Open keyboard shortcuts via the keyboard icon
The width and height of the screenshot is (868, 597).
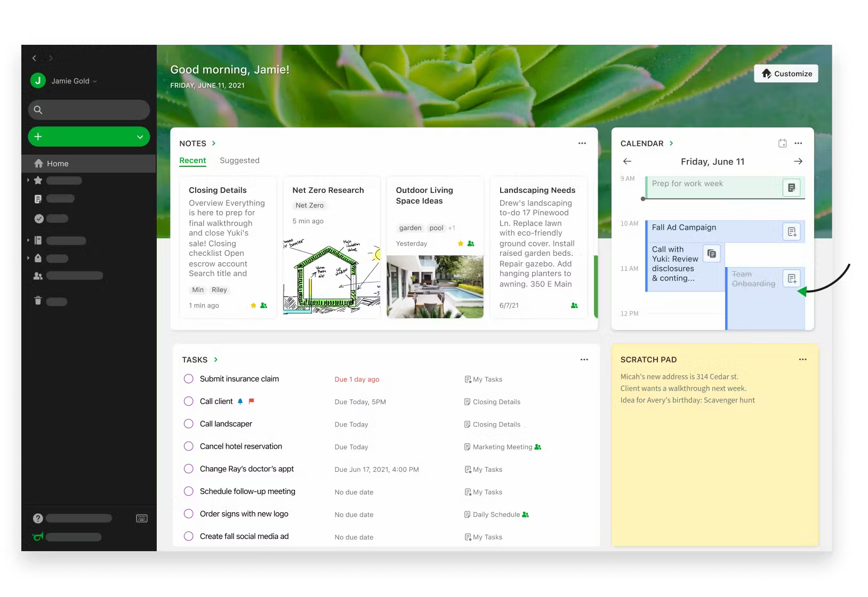click(141, 518)
